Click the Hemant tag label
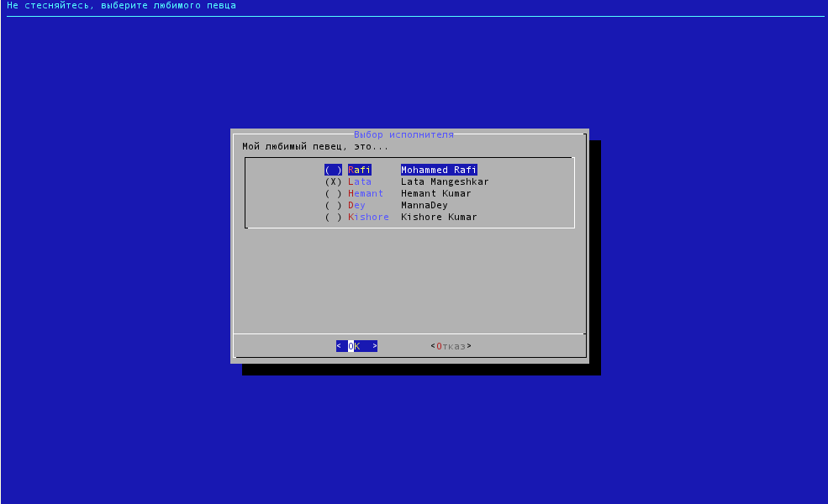The width and height of the screenshot is (828, 504). 366,193
